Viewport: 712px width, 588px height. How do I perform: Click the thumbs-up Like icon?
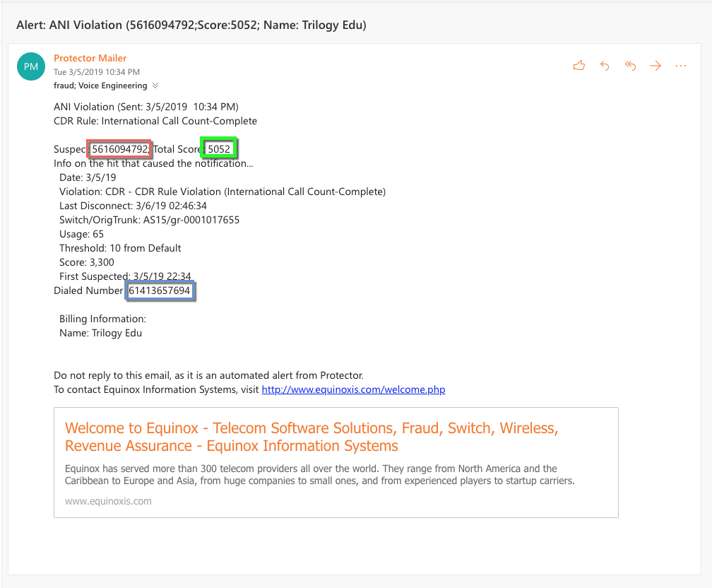tap(579, 66)
